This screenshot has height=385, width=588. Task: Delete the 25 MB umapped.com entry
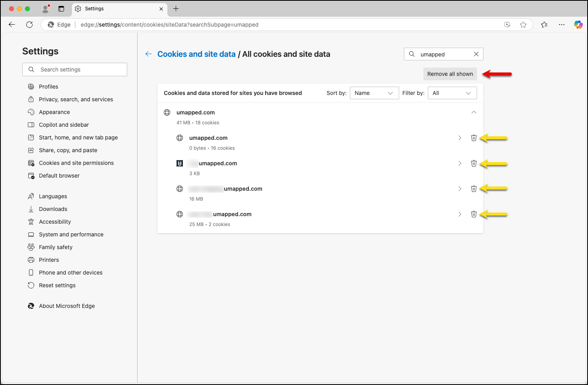click(474, 214)
